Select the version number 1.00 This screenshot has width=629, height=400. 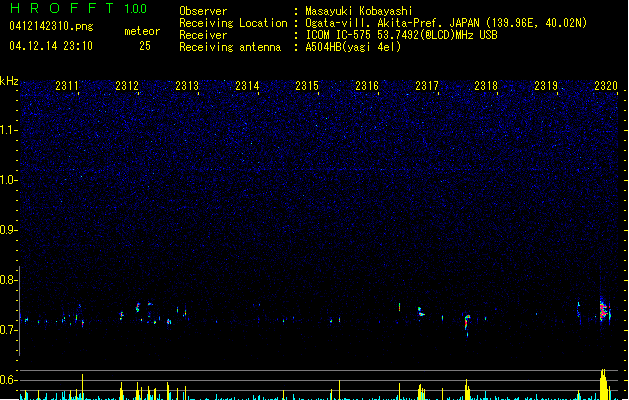click(x=135, y=8)
